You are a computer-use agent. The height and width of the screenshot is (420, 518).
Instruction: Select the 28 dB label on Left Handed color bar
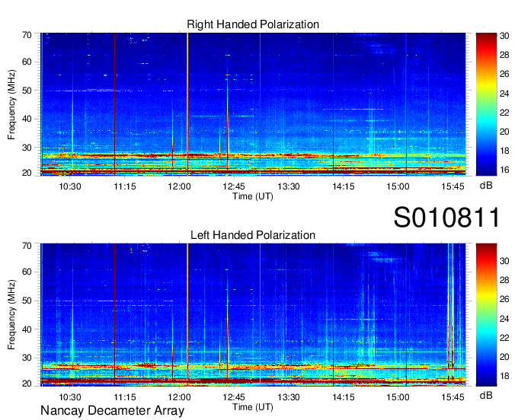click(x=504, y=280)
